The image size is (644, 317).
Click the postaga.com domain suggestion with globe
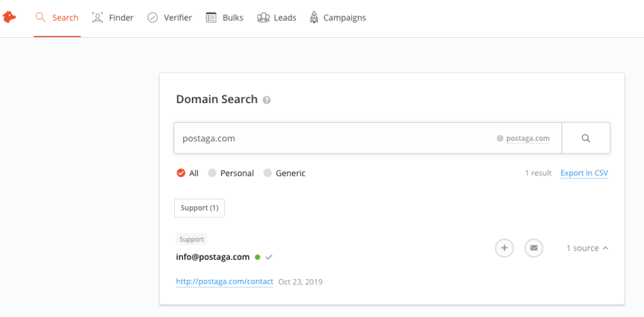pos(523,139)
